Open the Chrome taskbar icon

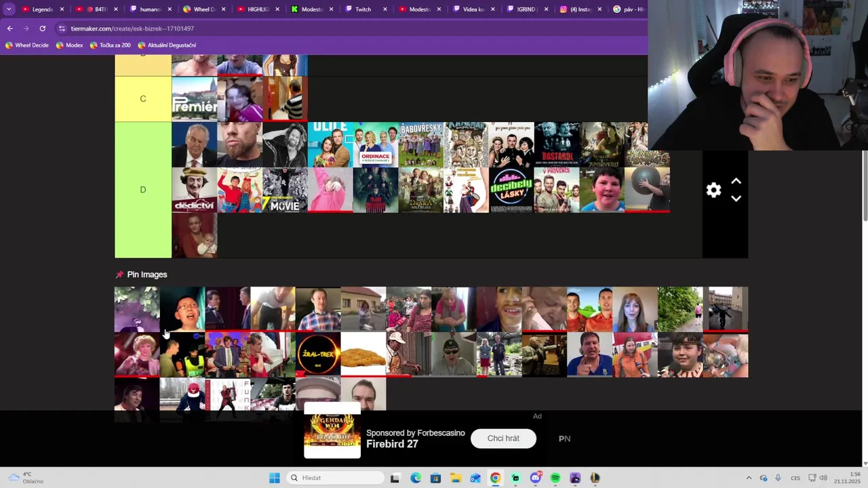[495, 478]
